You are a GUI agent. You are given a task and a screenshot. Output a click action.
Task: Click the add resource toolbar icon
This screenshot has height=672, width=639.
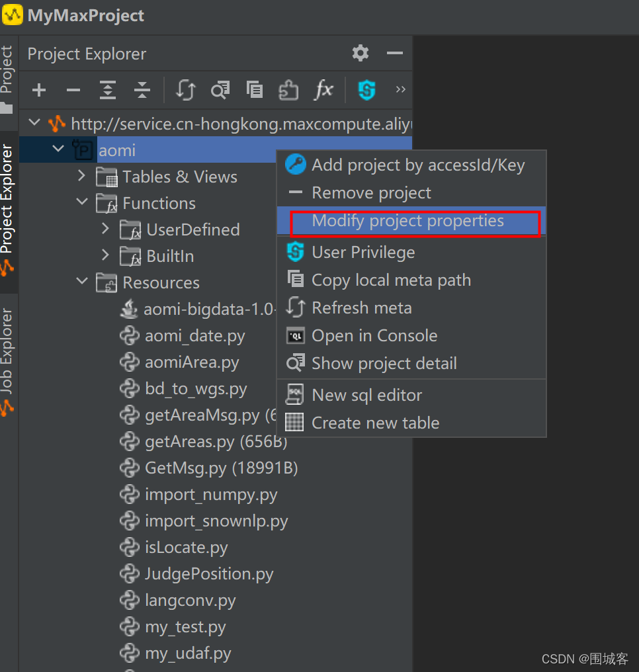tap(288, 90)
